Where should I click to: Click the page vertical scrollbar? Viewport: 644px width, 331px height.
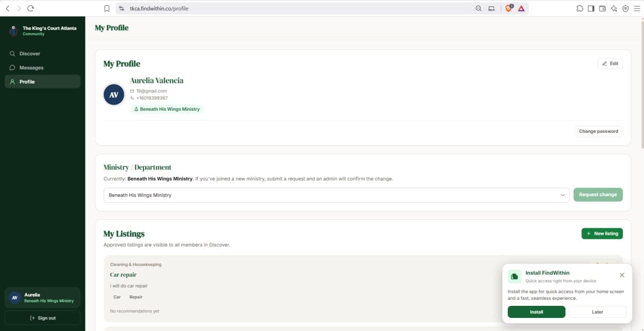click(641, 84)
